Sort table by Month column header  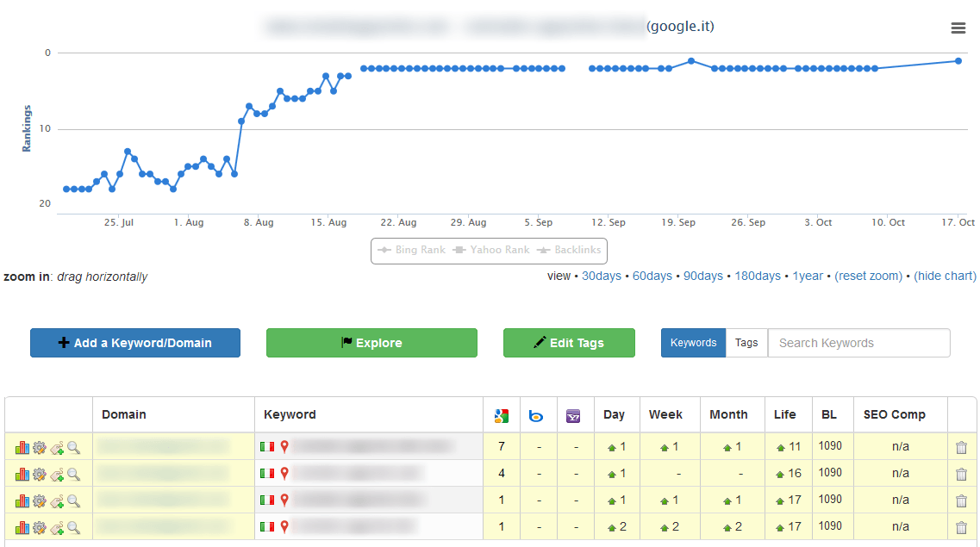728,414
